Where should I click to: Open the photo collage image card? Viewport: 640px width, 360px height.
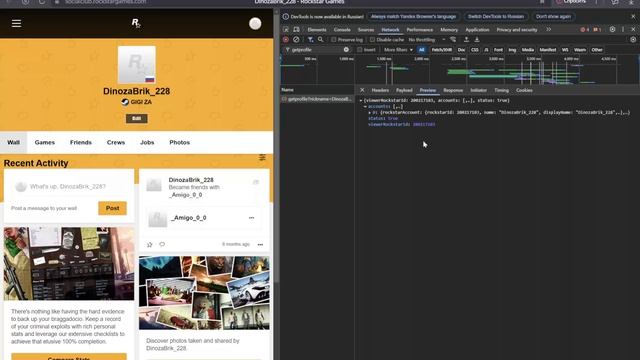(204, 293)
